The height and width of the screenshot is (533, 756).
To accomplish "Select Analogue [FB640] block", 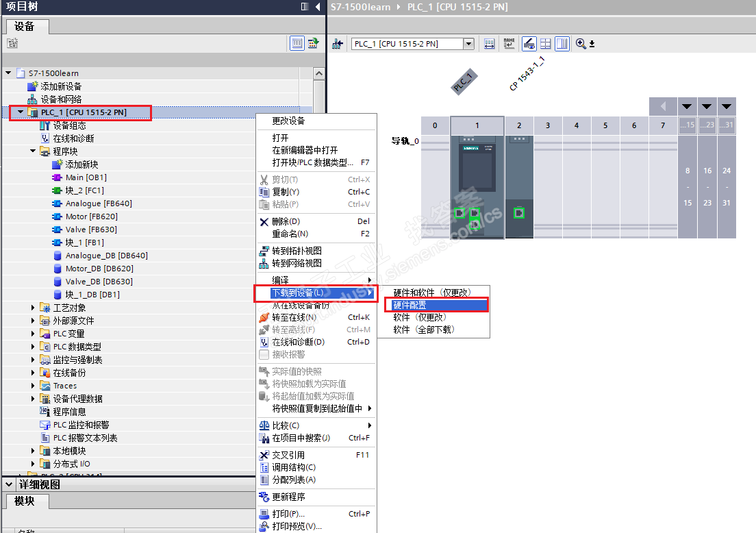I will (99, 203).
